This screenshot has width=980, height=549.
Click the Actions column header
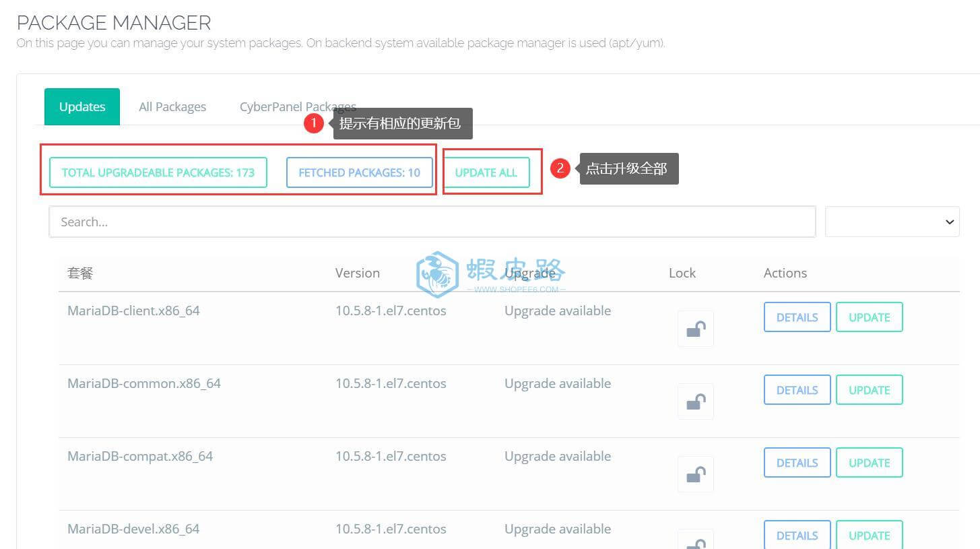pyautogui.click(x=785, y=273)
